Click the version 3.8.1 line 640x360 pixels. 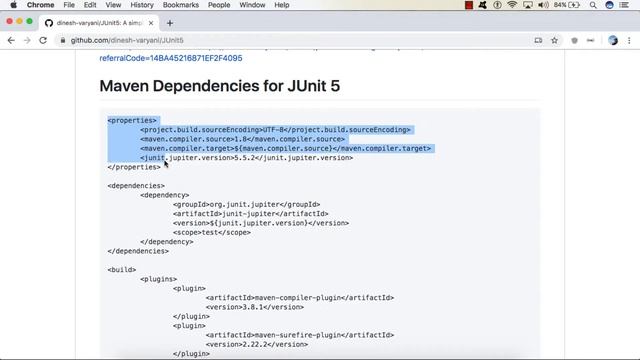point(255,307)
